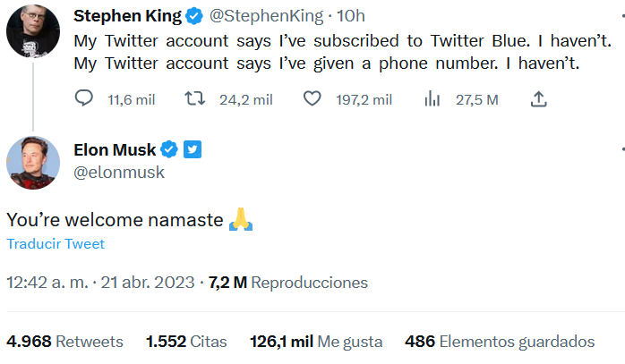
Task: View the 1.552 Citas quote tweets
Action: point(186,341)
